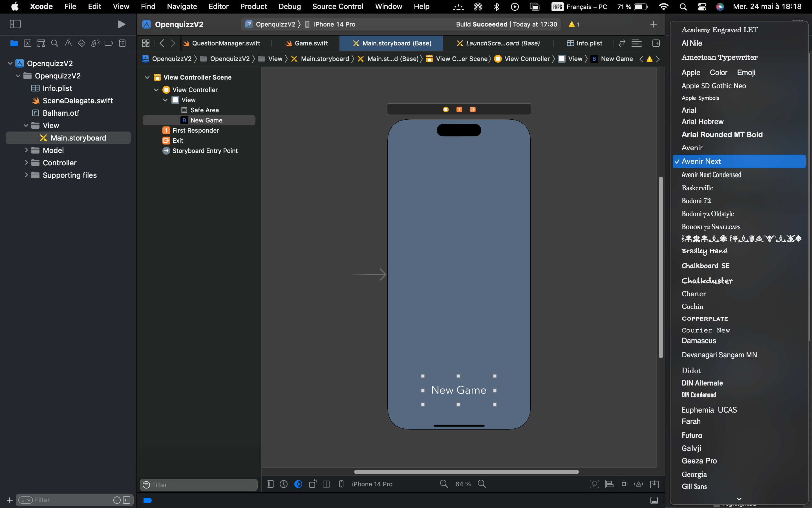Screen dimensions: 812x508
Task: Switch to LaunchScreen storyboard tab
Action: 498,43
